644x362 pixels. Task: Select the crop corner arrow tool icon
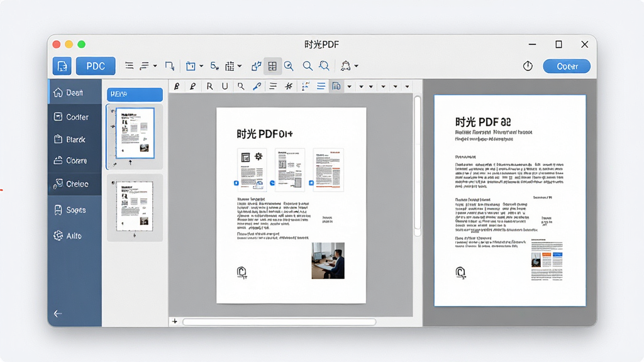coord(170,66)
